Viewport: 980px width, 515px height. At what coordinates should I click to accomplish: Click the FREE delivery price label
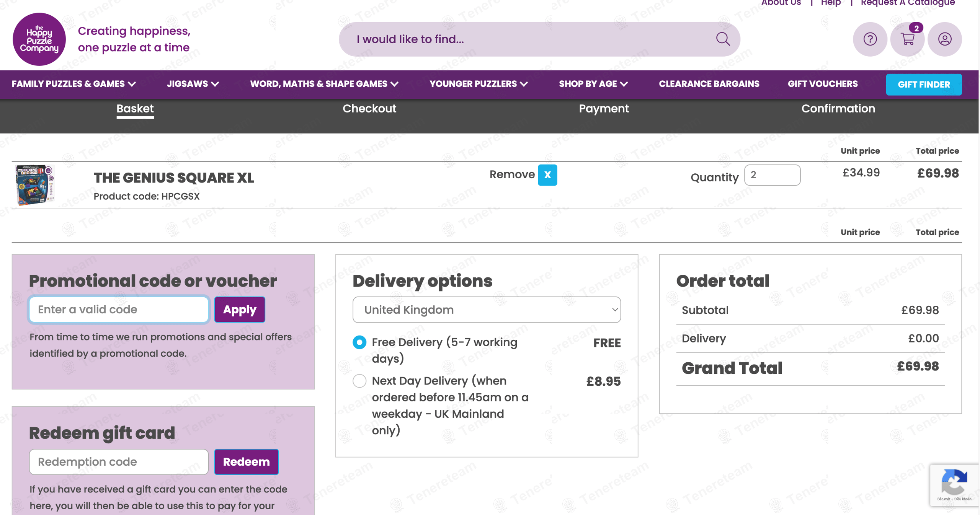(607, 343)
